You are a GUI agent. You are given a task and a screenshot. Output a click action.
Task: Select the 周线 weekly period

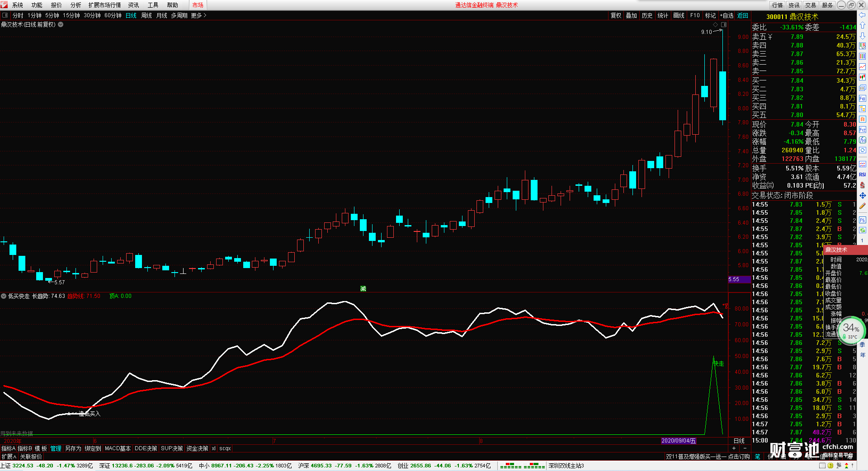[x=146, y=15]
